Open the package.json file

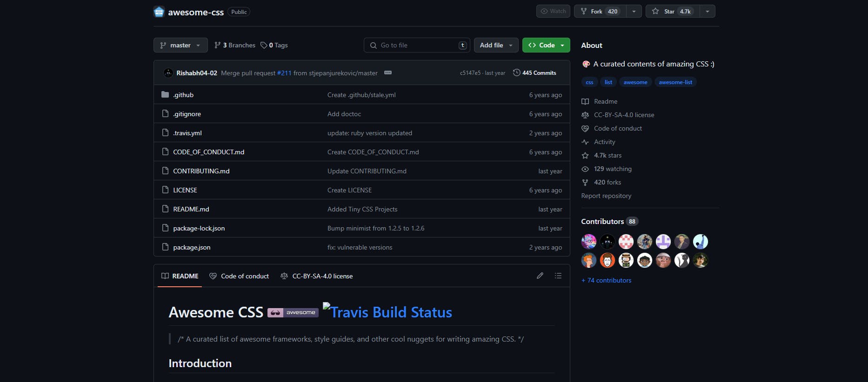192,247
